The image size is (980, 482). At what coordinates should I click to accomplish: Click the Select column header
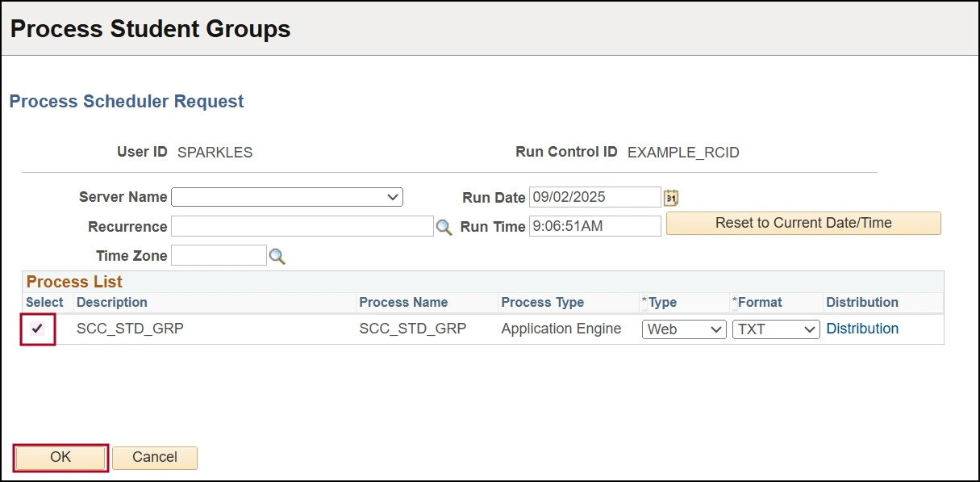44,302
